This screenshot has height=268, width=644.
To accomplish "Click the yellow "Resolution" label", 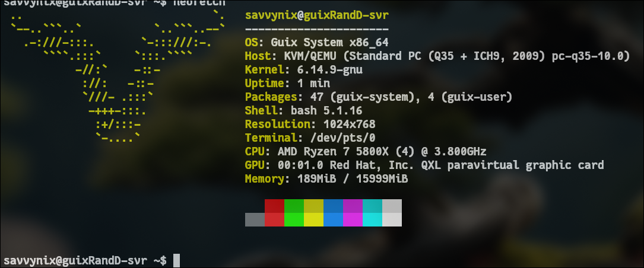I will 278,124.
